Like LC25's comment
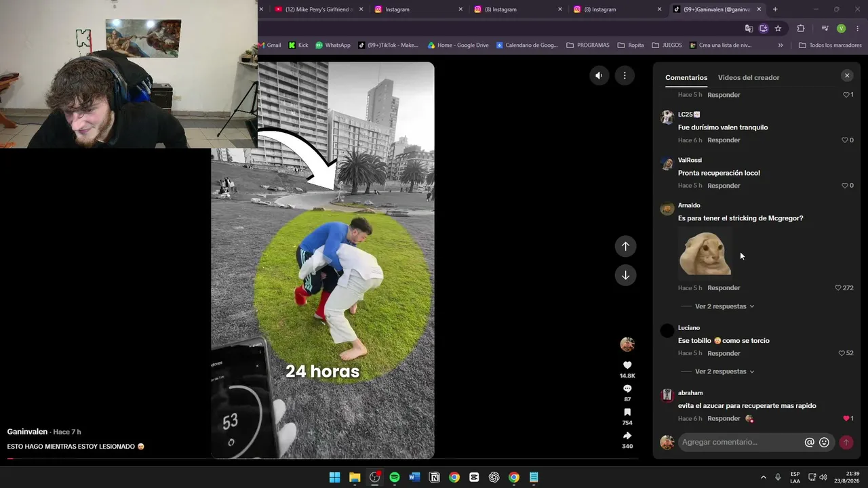868x488 pixels. [845, 140]
